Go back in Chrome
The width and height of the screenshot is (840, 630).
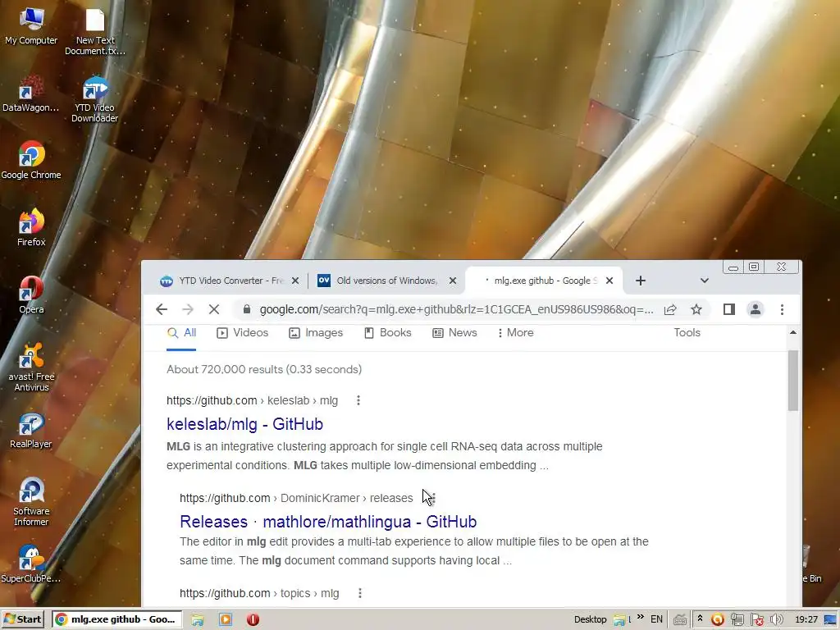[162, 309]
